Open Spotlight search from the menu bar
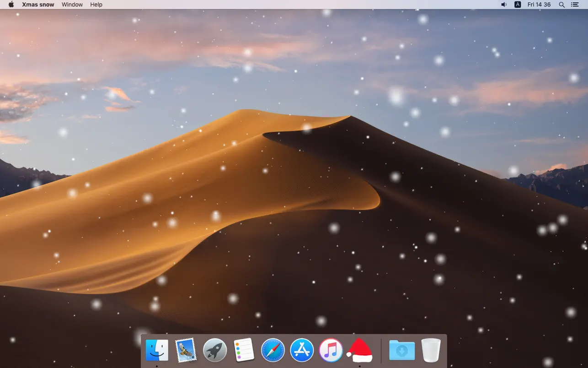The width and height of the screenshot is (588, 368). coord(561,5)
